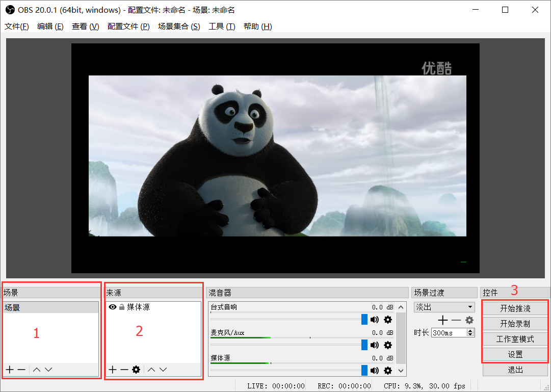Decrease 时长 duration with down arrow
This screenshot has width=551, height=392.
pyautogui.click(x=470, y=335)
